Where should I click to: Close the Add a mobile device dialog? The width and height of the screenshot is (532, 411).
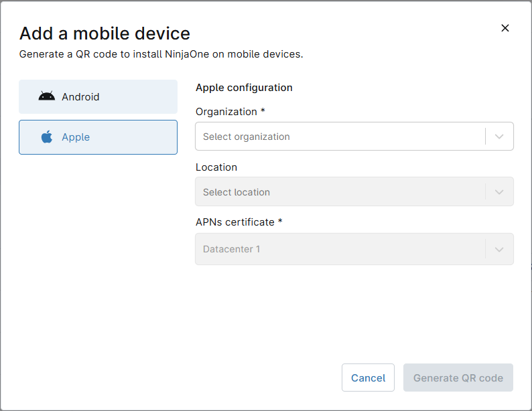505,28
